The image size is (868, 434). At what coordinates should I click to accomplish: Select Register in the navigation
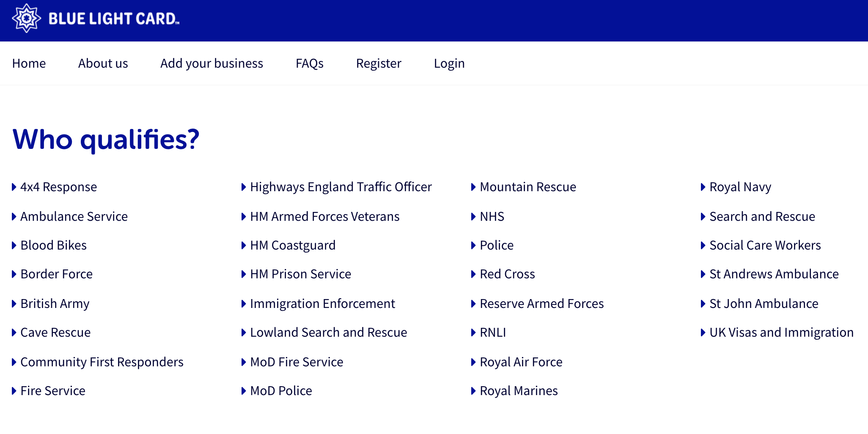[379, 63]
